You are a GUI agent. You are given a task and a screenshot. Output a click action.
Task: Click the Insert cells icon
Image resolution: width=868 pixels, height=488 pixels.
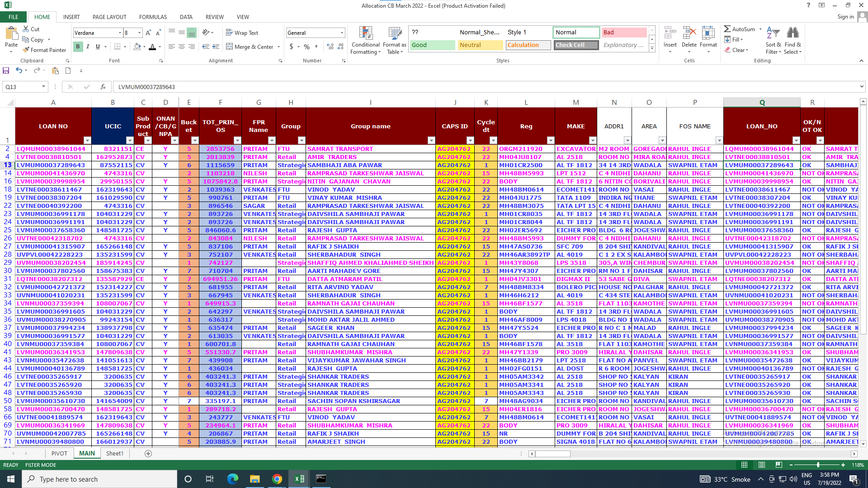[670, 33]
